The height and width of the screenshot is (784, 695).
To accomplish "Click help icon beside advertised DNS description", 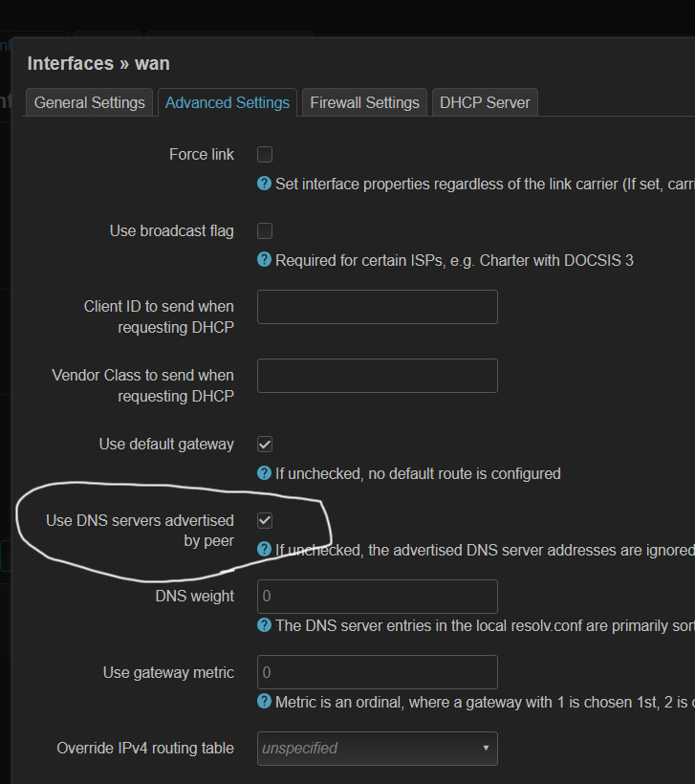I will [265, 549].
